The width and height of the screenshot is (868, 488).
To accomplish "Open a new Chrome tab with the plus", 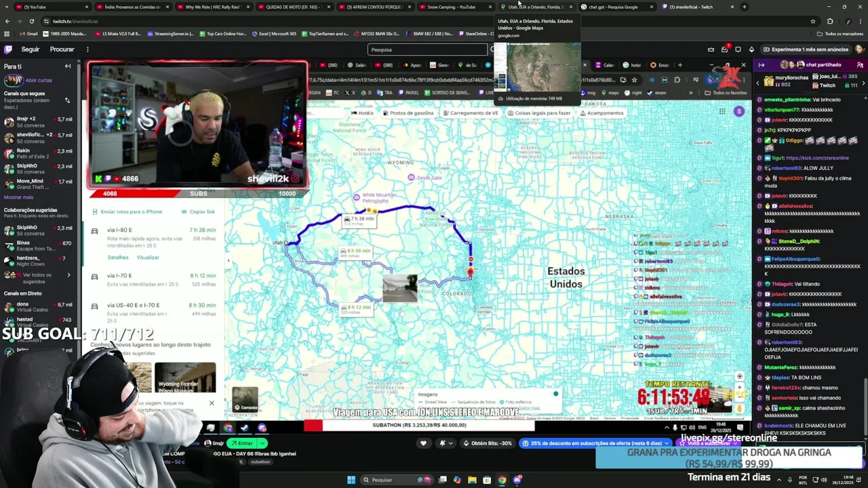I will (x=744, y=7).
